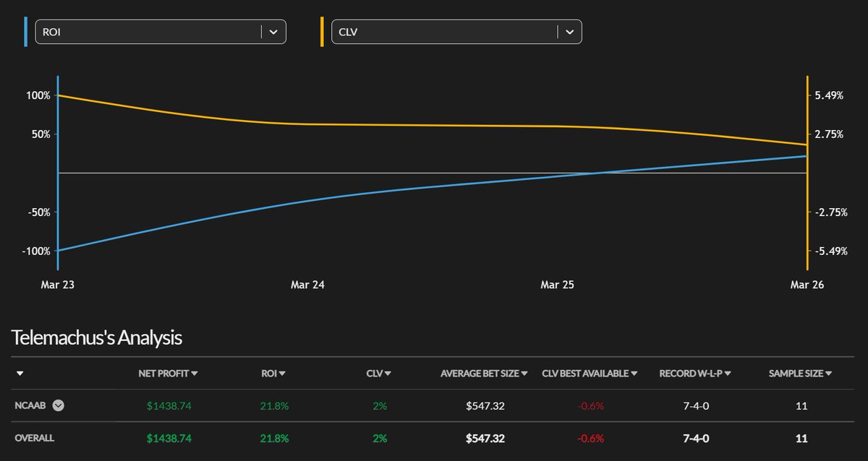The height and width of the screenshot is (461, 868).
Task: Click the OVERALL row label
Action: (x=34, y=438)
